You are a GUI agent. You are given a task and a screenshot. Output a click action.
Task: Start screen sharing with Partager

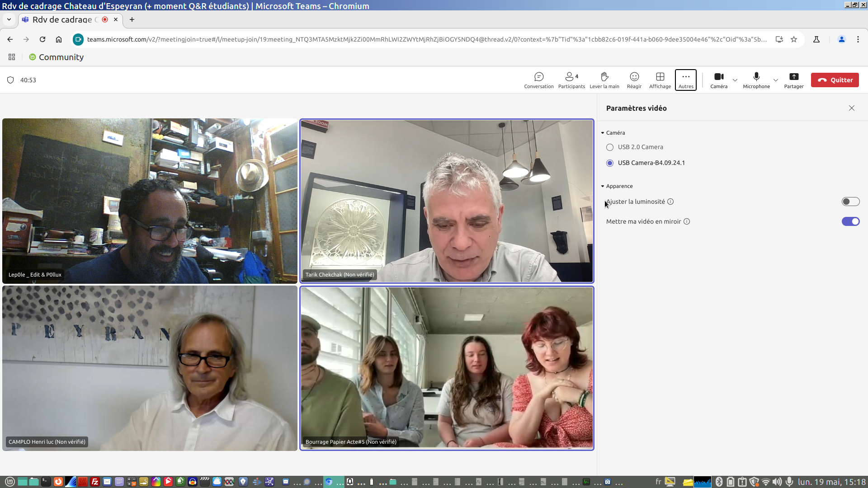coord(793,80)
